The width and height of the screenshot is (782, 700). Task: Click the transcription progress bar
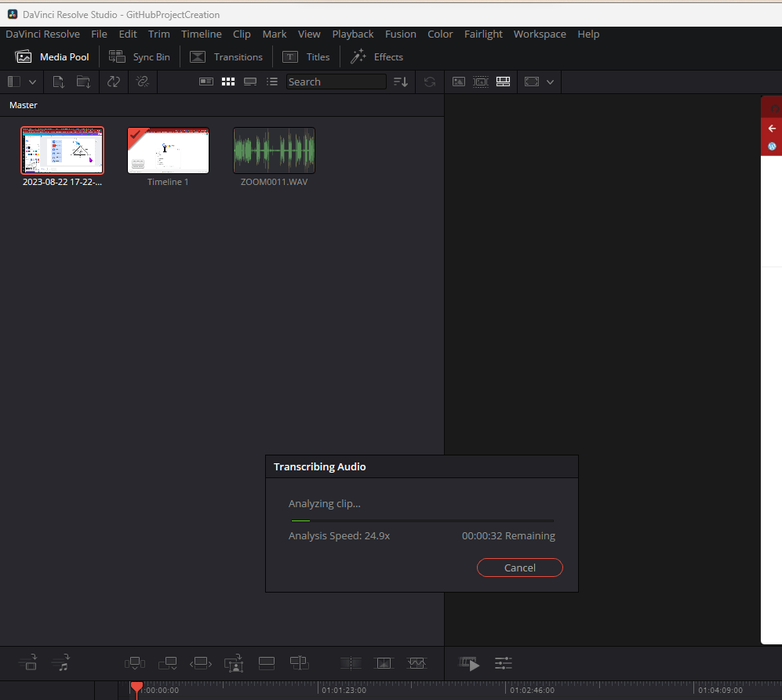pos(423,520)
